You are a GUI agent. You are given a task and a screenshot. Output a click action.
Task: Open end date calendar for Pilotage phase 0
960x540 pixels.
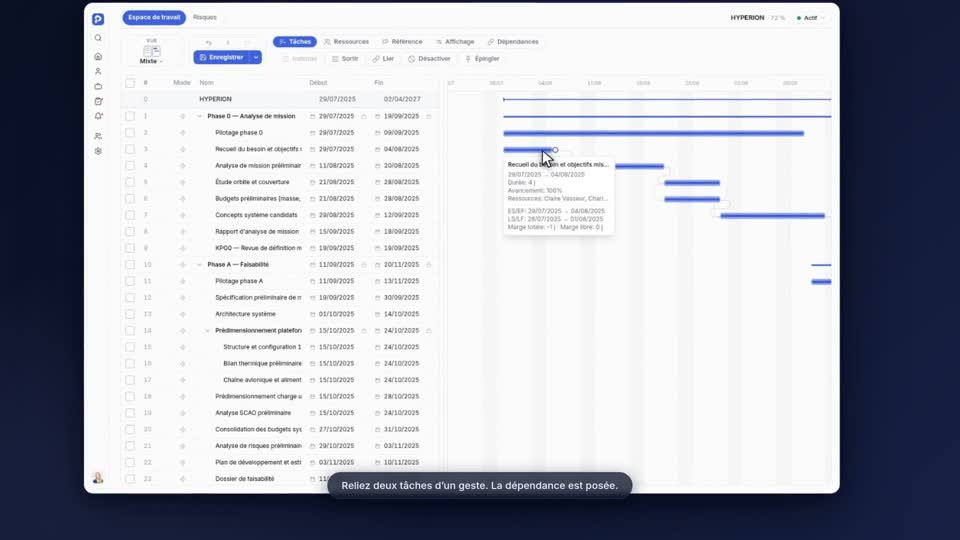pyautogui.click(x=377, y=133)
